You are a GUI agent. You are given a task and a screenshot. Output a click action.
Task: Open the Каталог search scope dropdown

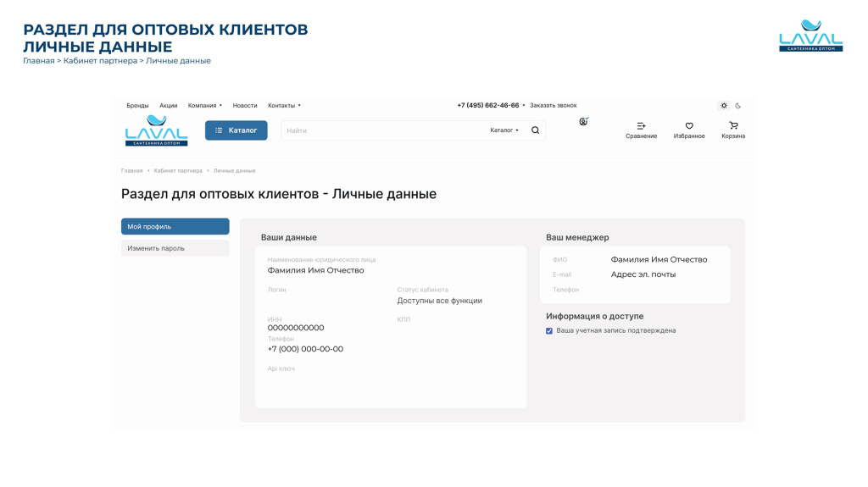coord(504,130)
